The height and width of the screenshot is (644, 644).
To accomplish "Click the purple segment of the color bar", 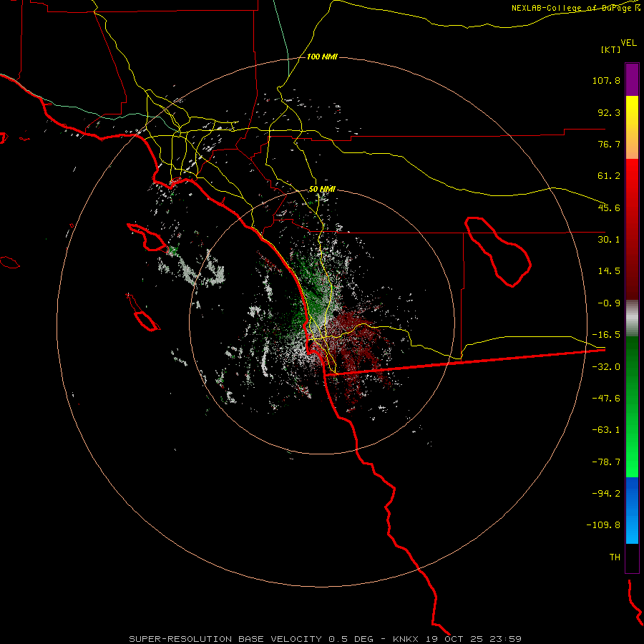I will coord(632,79).
